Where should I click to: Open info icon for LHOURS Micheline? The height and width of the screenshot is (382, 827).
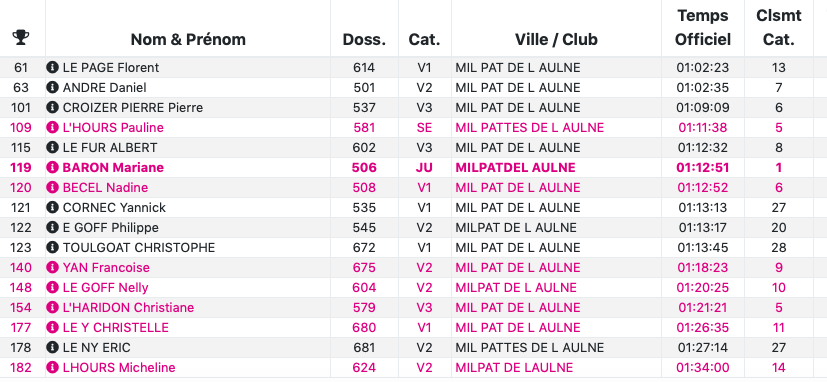[52, 368]
